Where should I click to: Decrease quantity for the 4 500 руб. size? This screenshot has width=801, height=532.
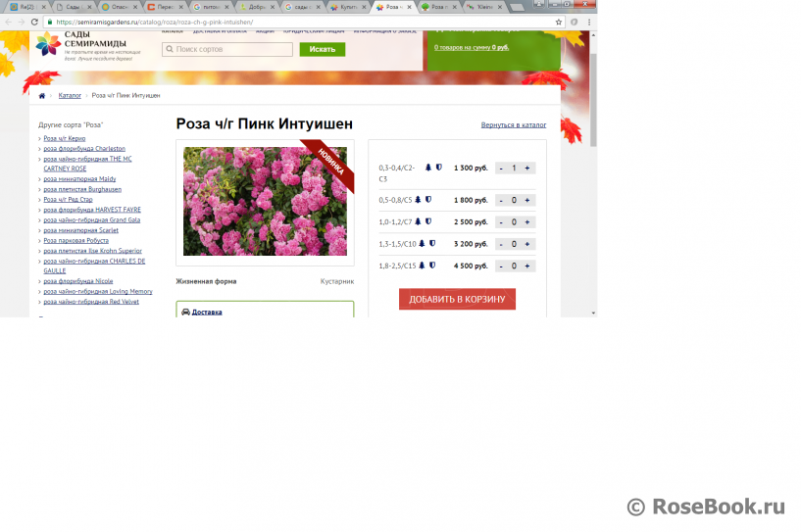click(501, 266)
